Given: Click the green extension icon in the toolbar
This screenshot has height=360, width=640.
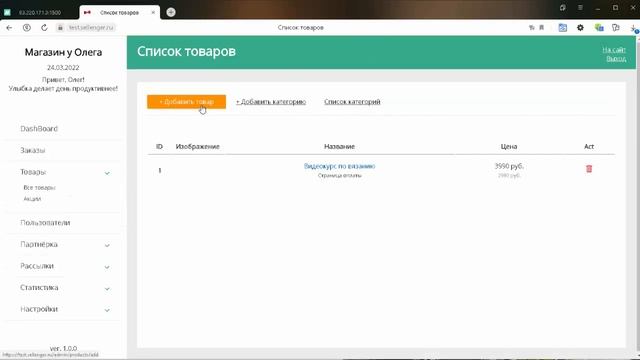Looking at the screenshot, I should click(599, 28).
